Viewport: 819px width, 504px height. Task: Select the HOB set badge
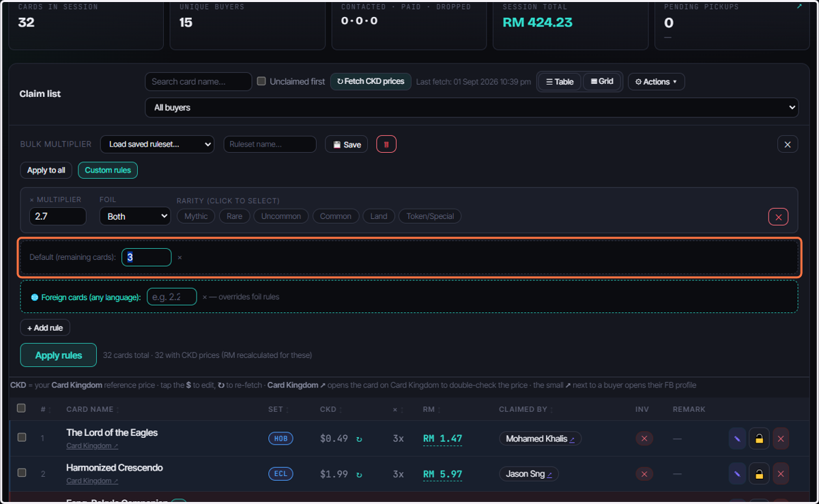(281, 439)
